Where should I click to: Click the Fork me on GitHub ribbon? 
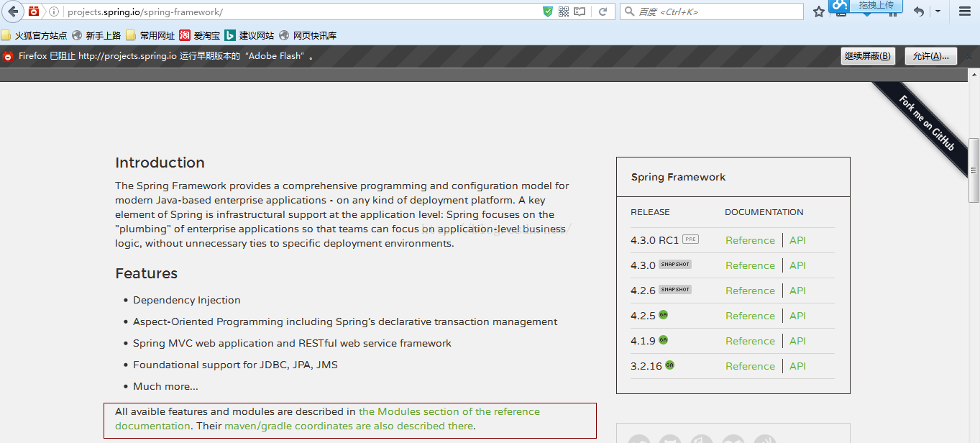click(926, 122)
